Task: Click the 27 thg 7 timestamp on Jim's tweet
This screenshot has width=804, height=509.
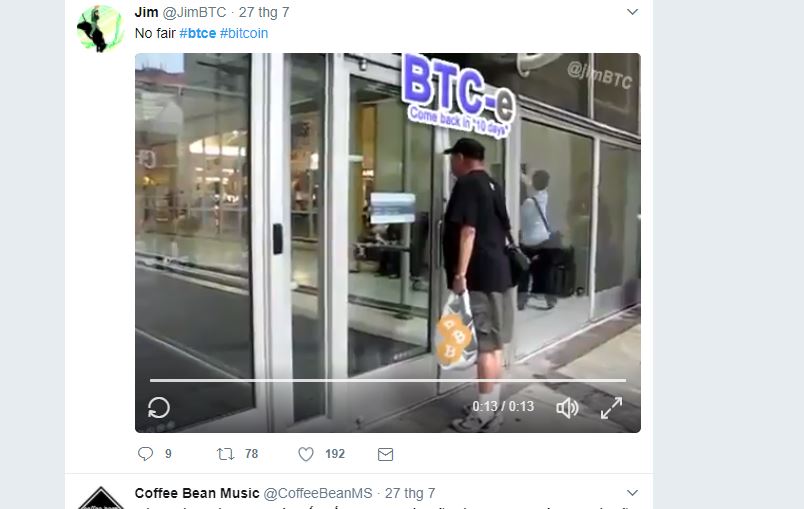Action: pos(264,12)
